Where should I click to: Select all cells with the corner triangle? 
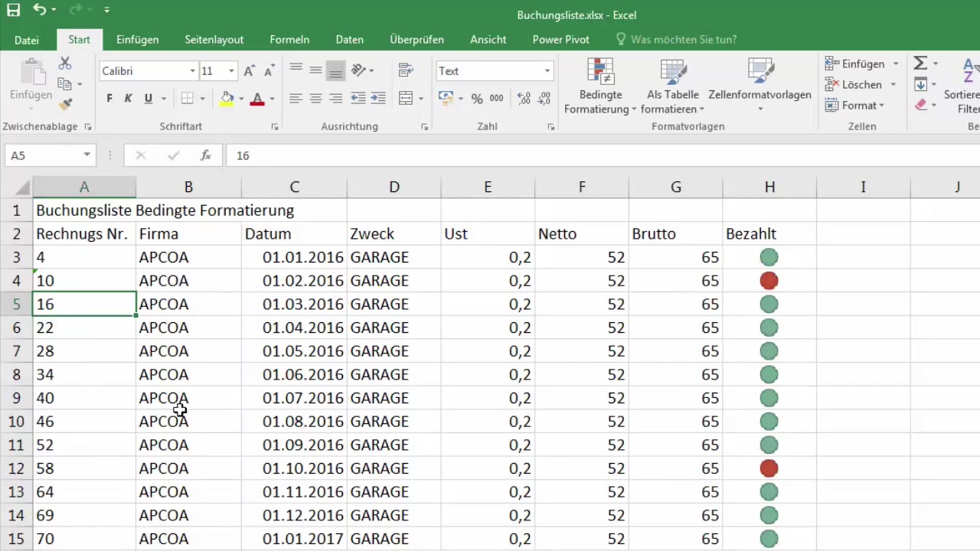[x=21, y=187]
